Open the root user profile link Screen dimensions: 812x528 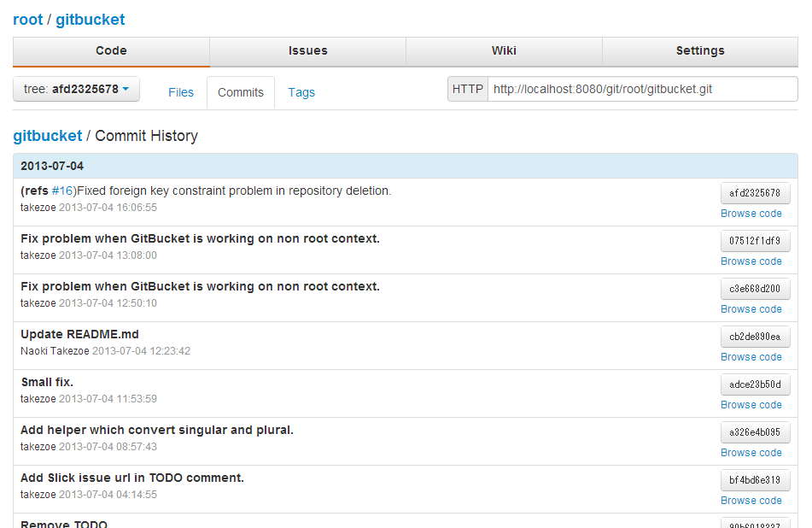(x=28, y=19)
